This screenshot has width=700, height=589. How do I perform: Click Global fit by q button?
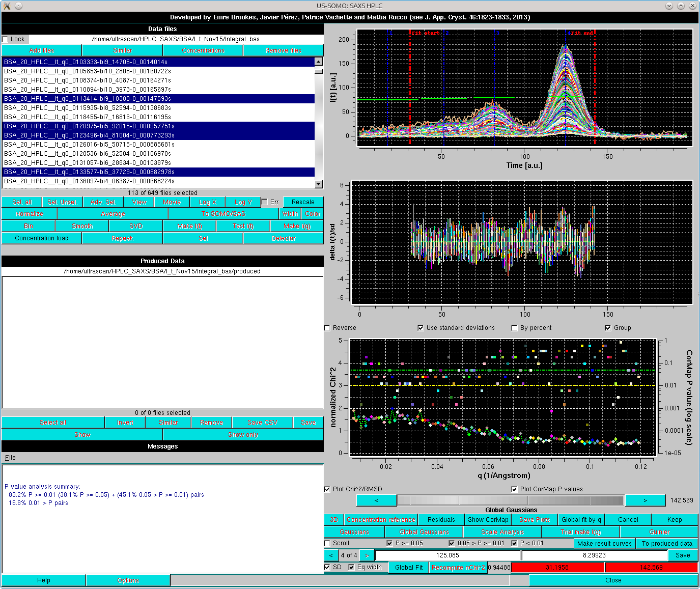(x=581, y=520)
